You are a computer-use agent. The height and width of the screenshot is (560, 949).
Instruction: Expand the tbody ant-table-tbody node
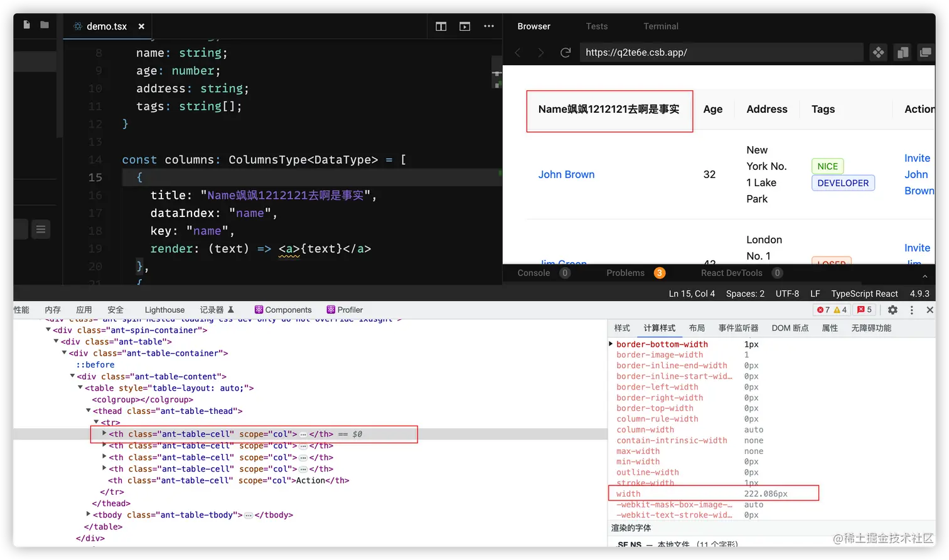(x=88, y=514)
